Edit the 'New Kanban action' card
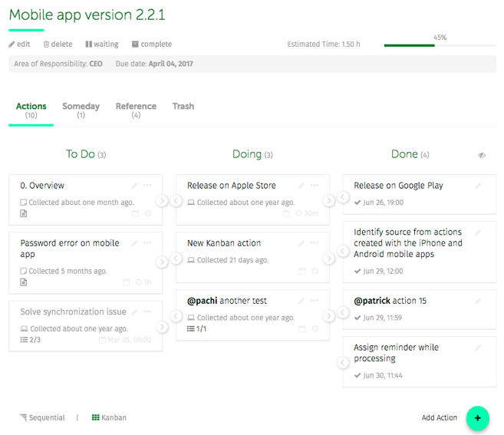This screenshot has width=504, height=435. click(301, 243)
